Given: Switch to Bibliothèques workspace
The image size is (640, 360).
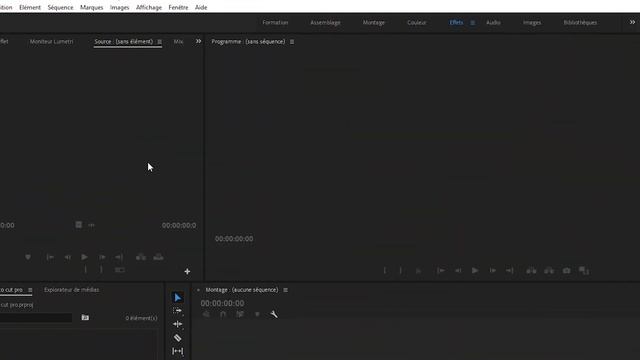Looking at the screenshot, I should pyautogui.click(x=580, y=22).
